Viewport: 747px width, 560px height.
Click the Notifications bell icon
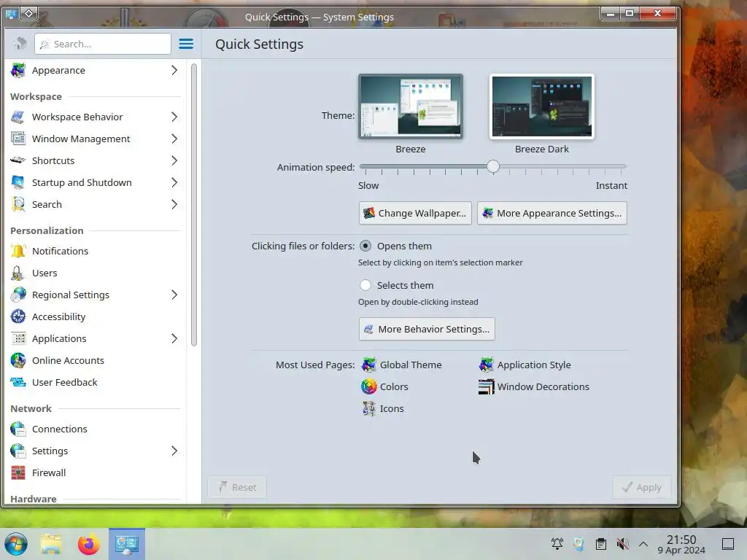(18, 251)
